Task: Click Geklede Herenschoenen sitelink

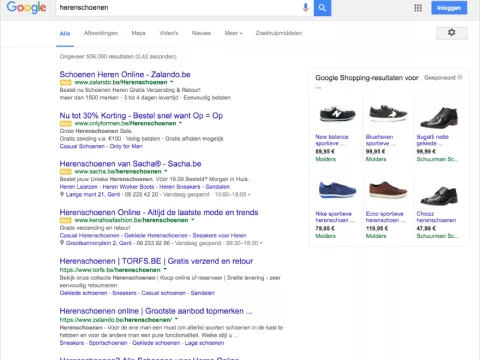Action: pyautogui.click(x=156, y=235)
